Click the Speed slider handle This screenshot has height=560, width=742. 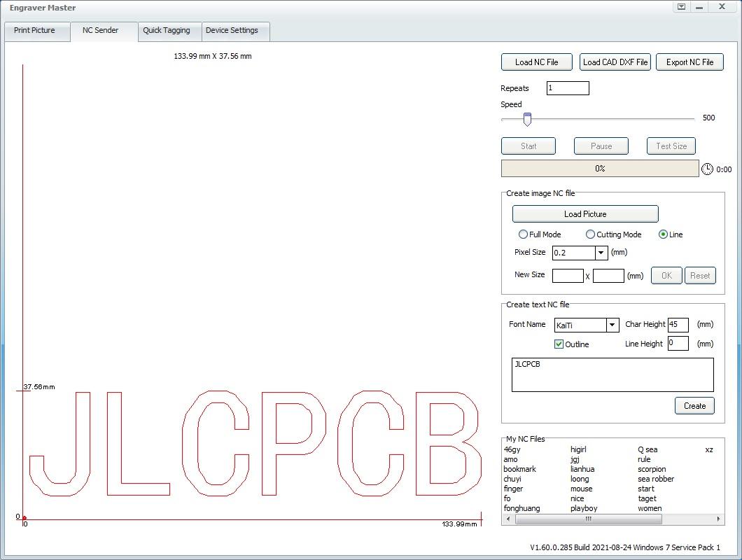527,119
